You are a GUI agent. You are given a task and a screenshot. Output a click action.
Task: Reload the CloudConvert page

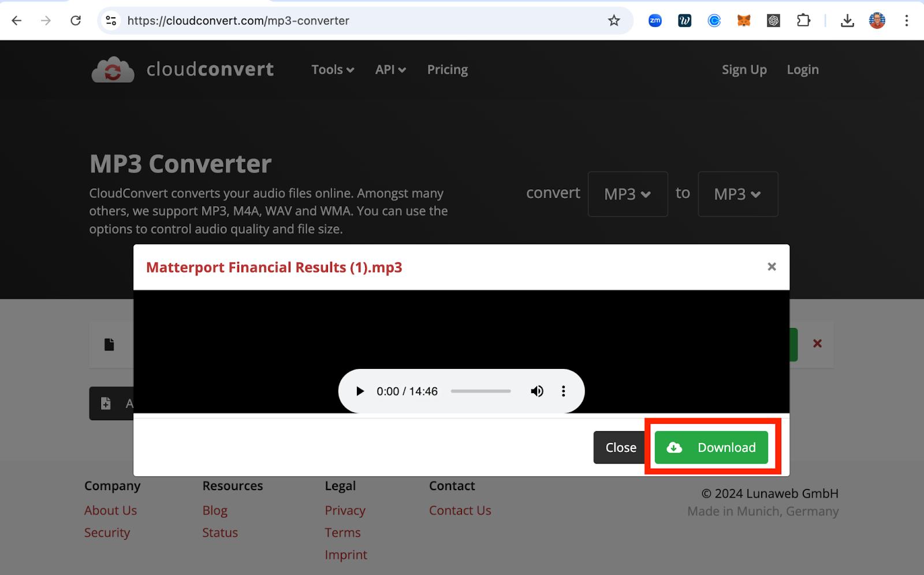pos(76,21)
